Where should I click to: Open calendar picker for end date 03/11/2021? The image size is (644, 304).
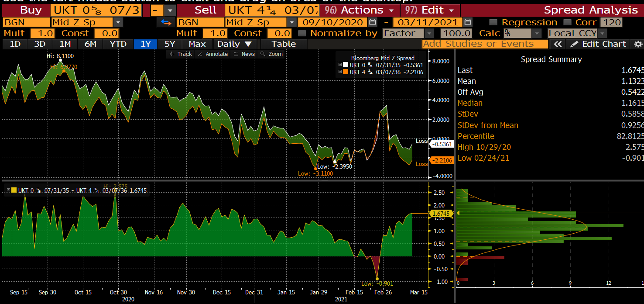[468, 22]
